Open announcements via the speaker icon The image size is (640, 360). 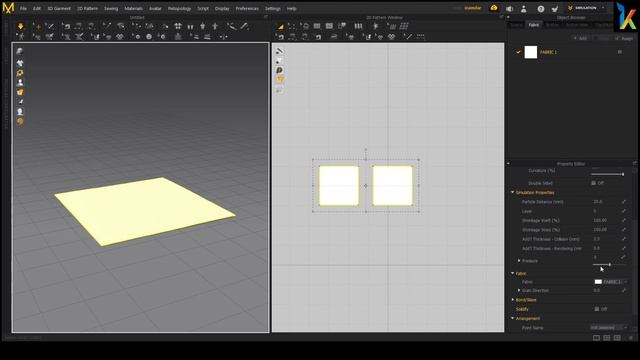(x=509, y=9)
